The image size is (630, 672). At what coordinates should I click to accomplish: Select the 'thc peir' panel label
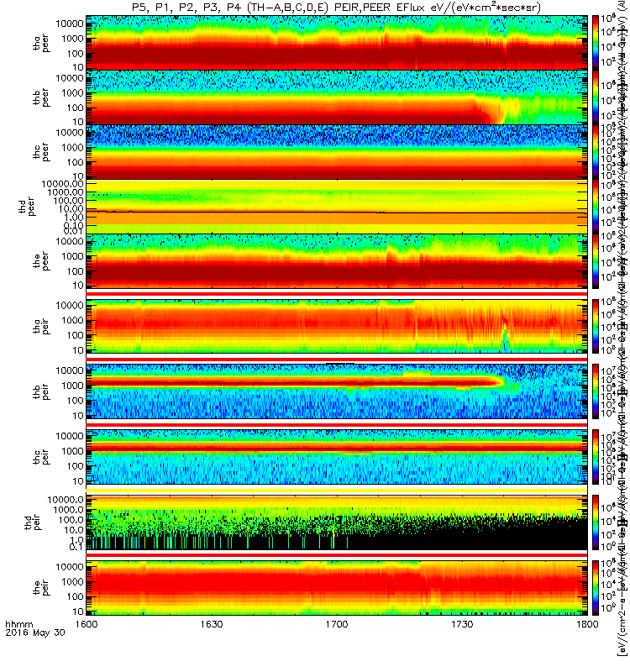click(x=41, y=457)
